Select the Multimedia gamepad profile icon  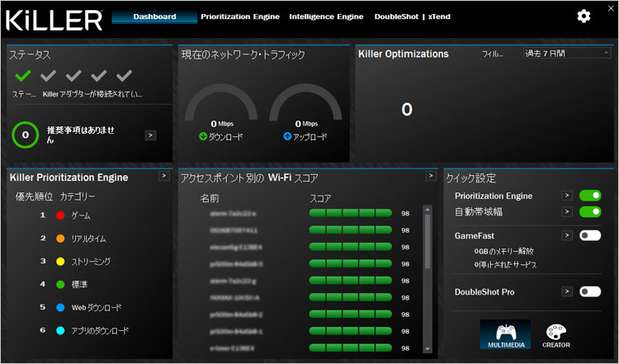click(506, 334)
